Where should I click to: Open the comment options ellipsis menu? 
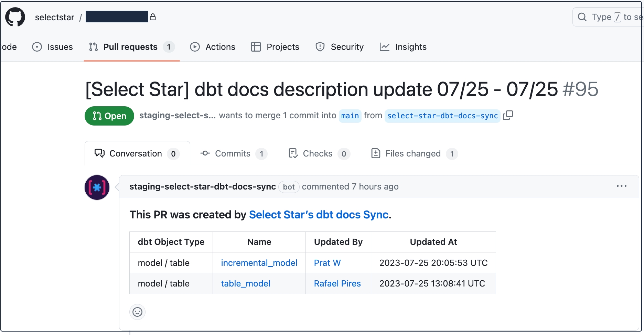[x=621, y=186]
